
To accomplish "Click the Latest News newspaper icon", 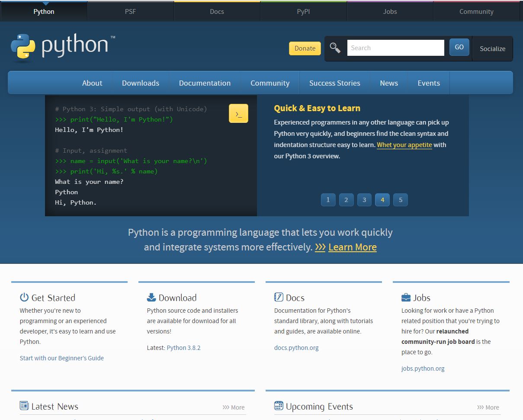I will [x=24, y=406].
